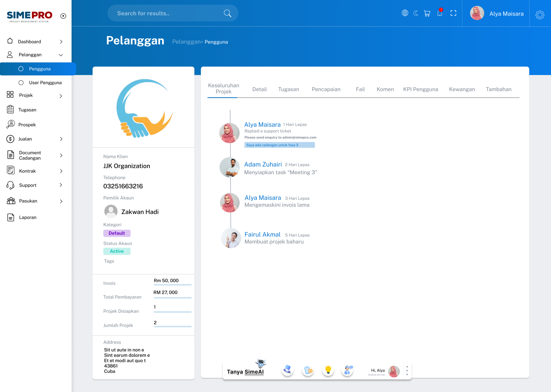Screen dimensions: 551x392
Task: Click the Tanya SimeAI link
Action: click(245, 372)
